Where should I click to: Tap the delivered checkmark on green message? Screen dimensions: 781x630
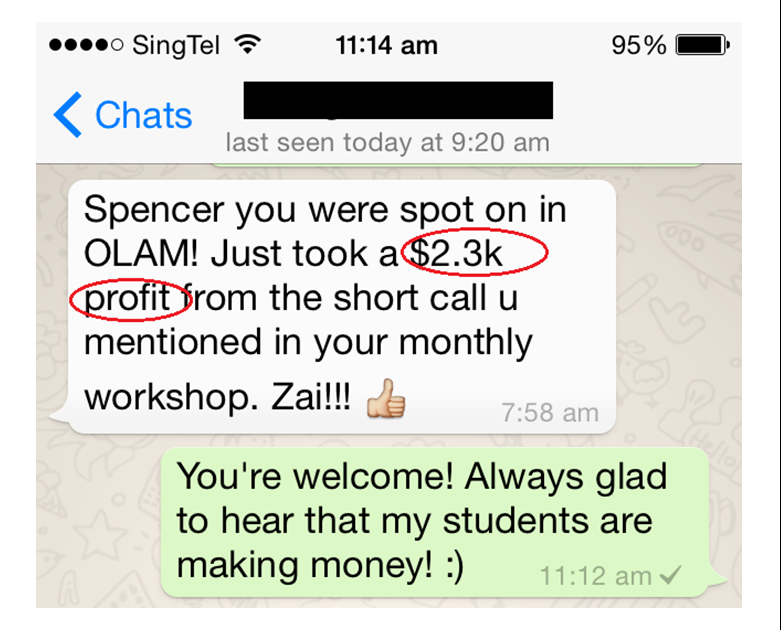coord(670,575)
